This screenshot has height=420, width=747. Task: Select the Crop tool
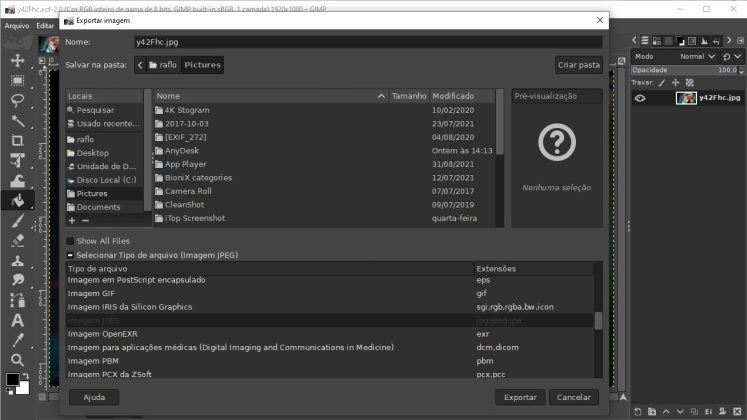(17, 140)
